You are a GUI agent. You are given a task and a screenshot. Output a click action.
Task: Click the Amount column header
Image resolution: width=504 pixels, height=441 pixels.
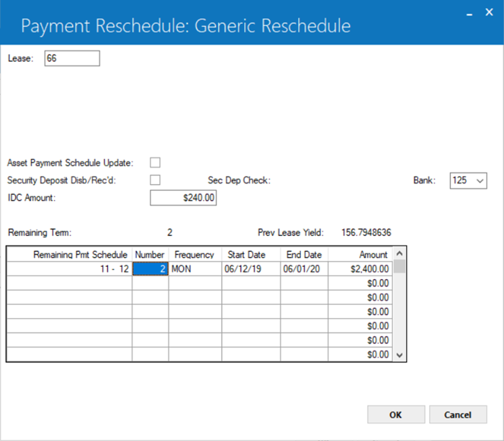[360, 255]
